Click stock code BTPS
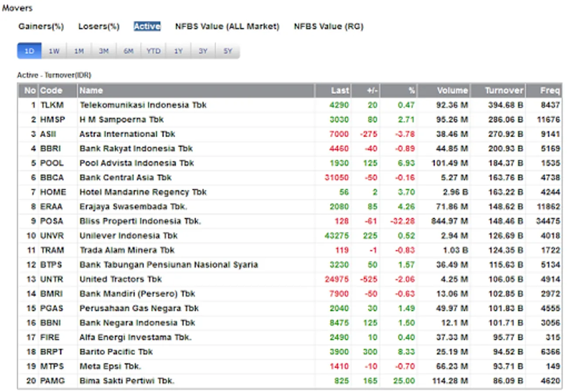This screenshot has width=569, height=392. click(51, 265)
